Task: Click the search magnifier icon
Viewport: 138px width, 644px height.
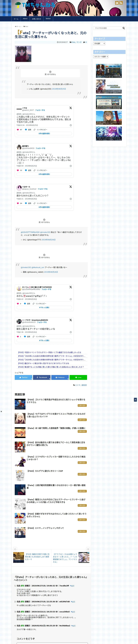Action: pyautogui.click(x=123, y=28)
